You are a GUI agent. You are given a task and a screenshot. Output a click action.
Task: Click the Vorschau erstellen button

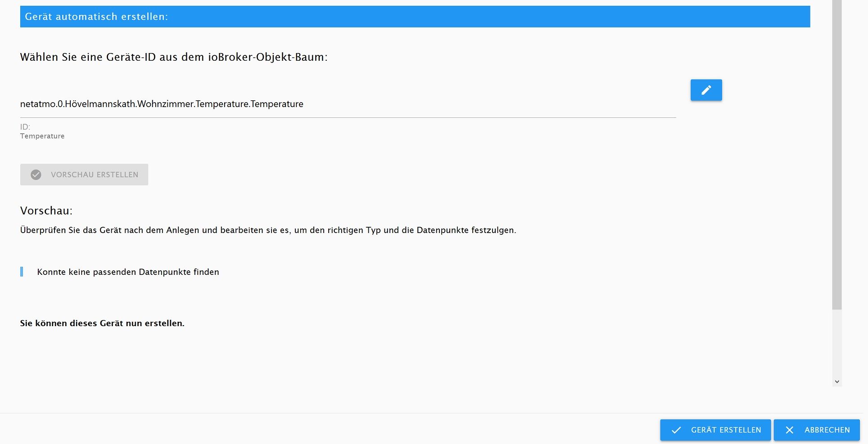point(84,175)
